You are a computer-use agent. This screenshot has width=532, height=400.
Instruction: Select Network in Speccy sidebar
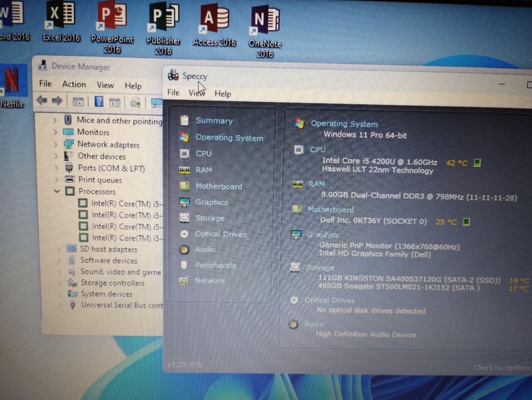[x=210, y=281]
